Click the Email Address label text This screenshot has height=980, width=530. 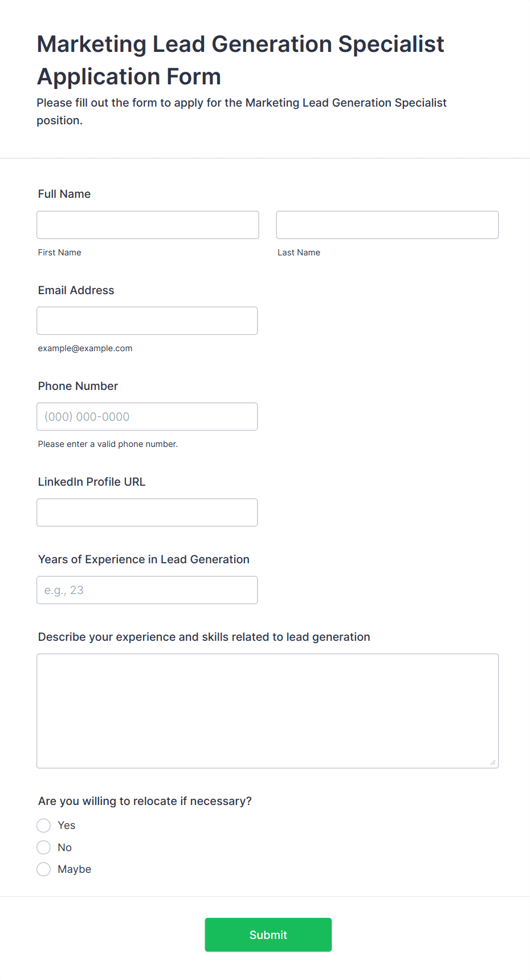pos(76,290)
